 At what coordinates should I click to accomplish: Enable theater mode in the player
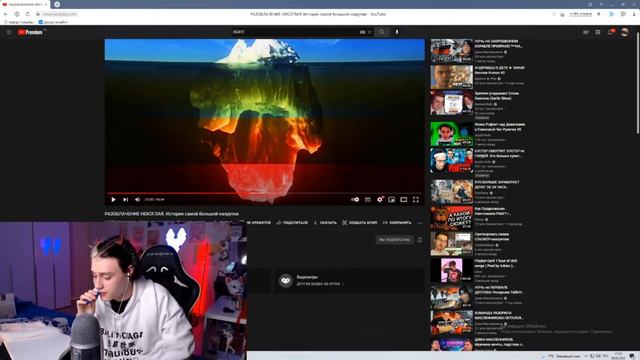click(403, 200)
